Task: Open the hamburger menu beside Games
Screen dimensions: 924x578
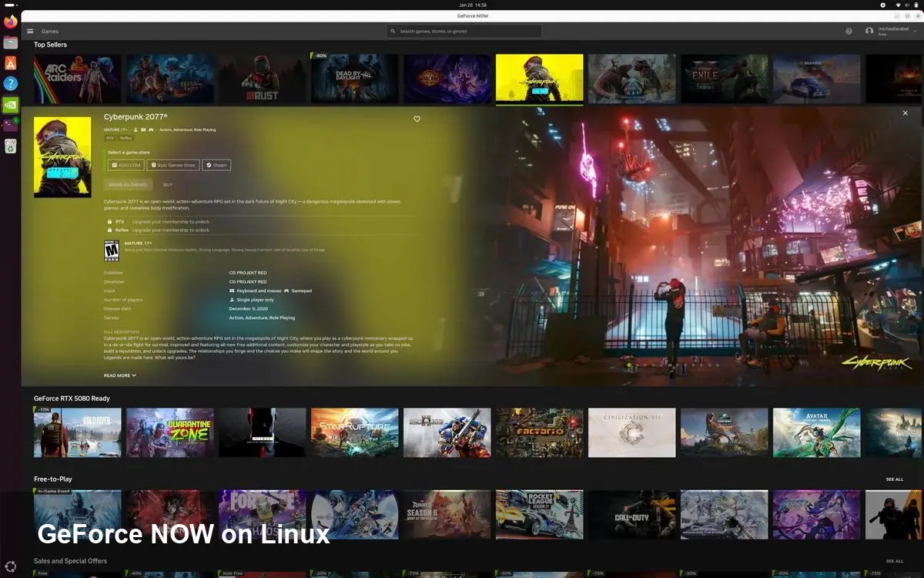Action: point(29,31)
